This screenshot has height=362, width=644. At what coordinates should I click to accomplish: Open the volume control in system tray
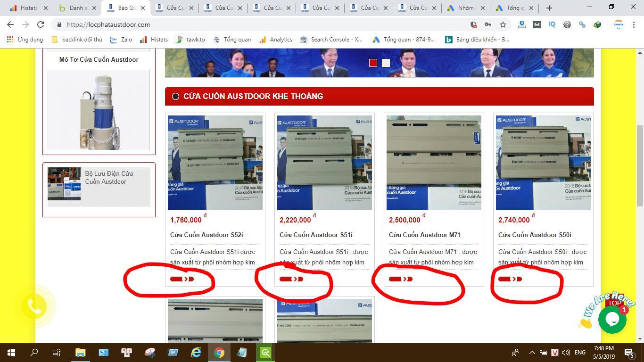566,353
